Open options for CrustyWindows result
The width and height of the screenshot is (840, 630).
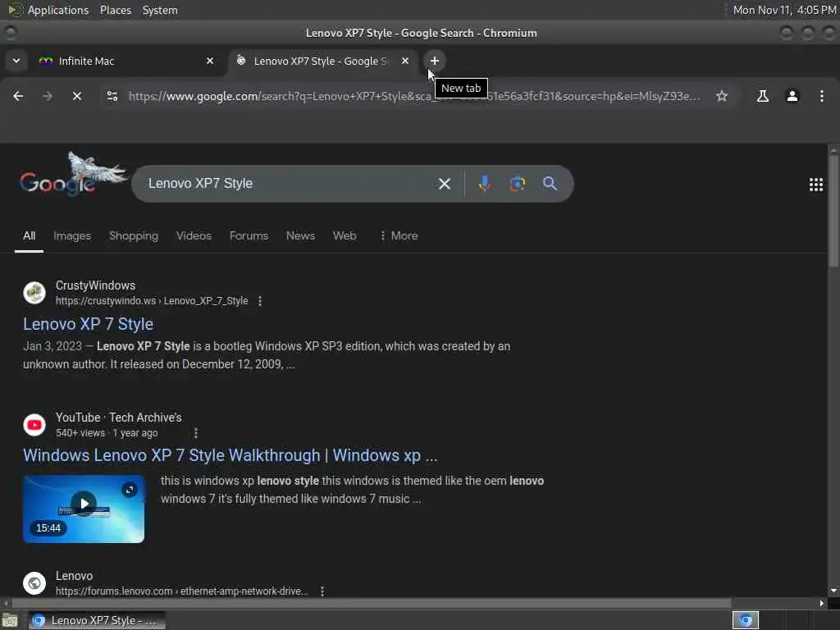click(x=260, y=301)
